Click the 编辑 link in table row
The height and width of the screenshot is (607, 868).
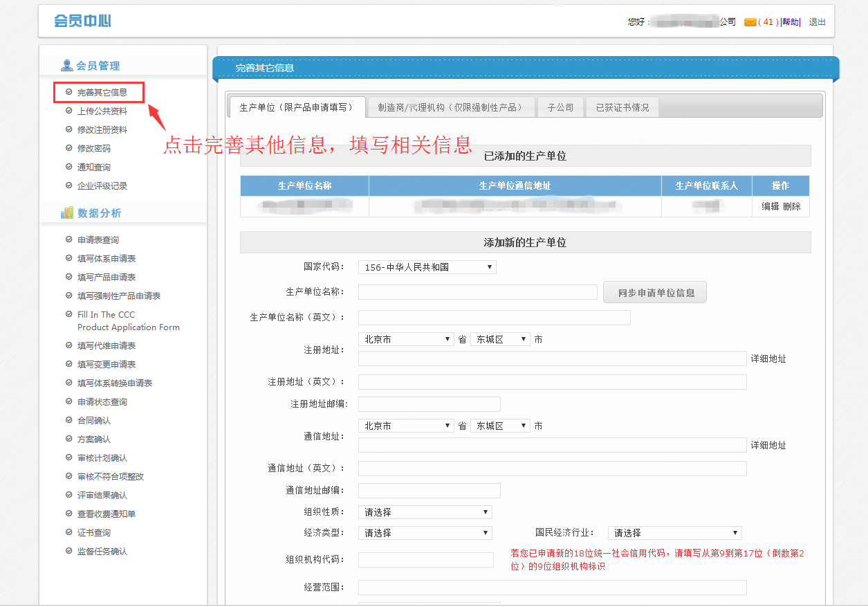click(x=770, y=206)
